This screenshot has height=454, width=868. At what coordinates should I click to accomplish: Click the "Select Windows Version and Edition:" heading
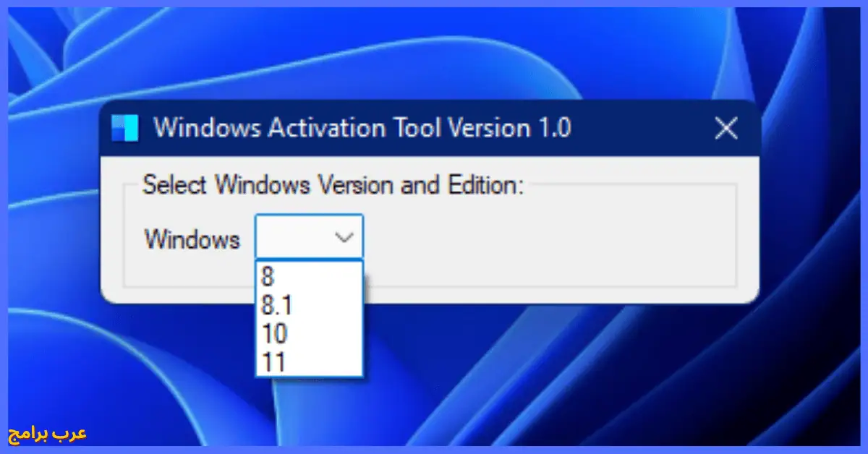[332, 184]
